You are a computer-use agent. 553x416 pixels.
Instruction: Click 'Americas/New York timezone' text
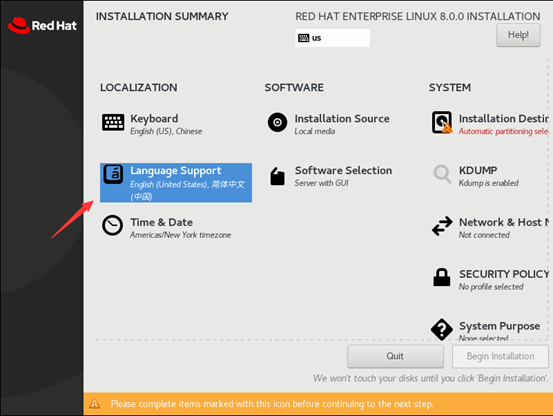click(181, 235)
